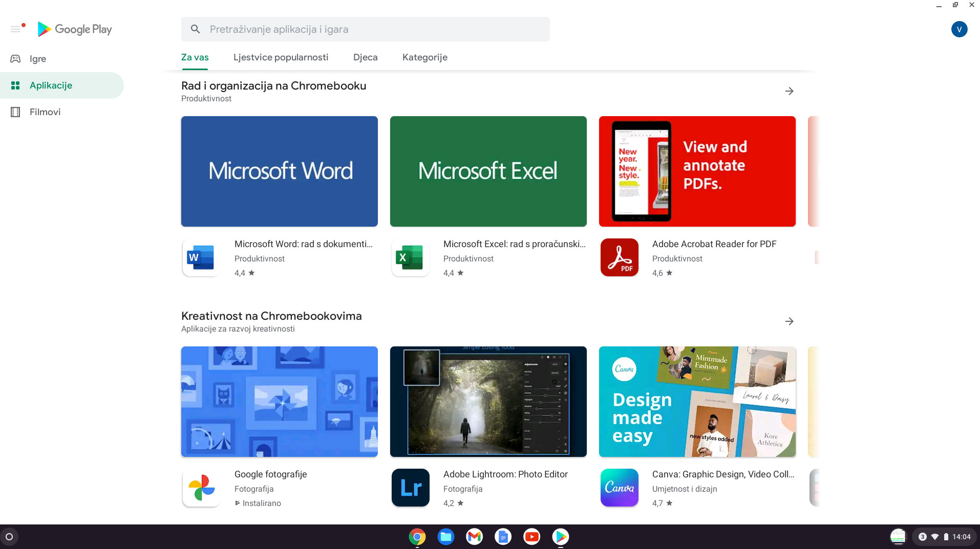Screen dimensions: 980x549
Task: Go to Aplikacije in the sidebar
Action: 62,85
